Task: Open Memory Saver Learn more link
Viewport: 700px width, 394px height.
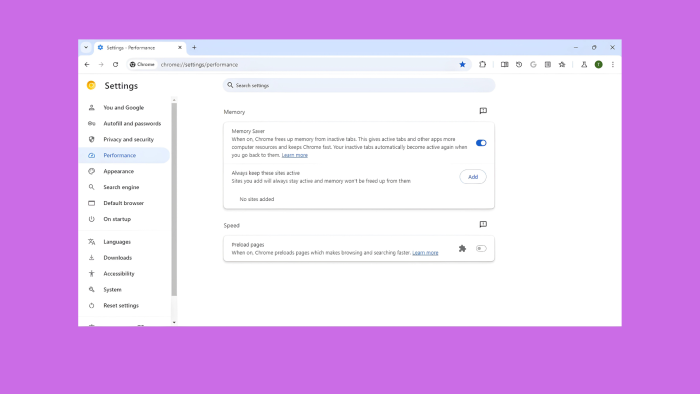Action: pos(295,155)
